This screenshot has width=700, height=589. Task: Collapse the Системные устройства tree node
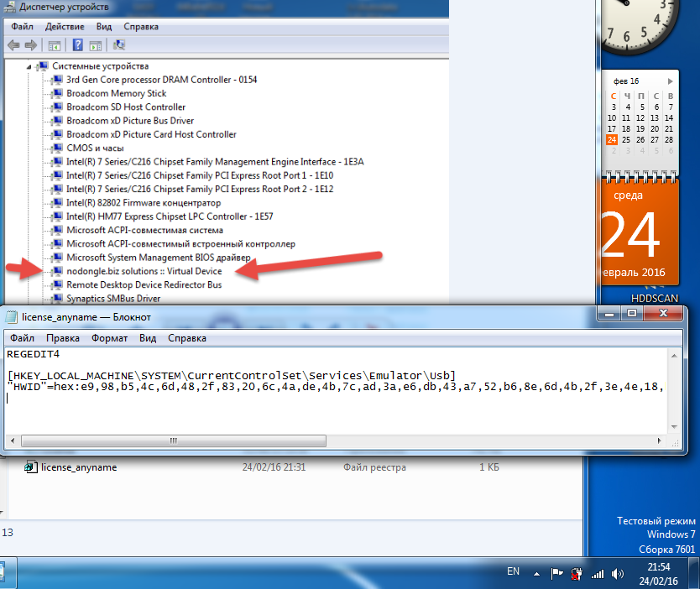pyautogui.click(x=29, y=67)
